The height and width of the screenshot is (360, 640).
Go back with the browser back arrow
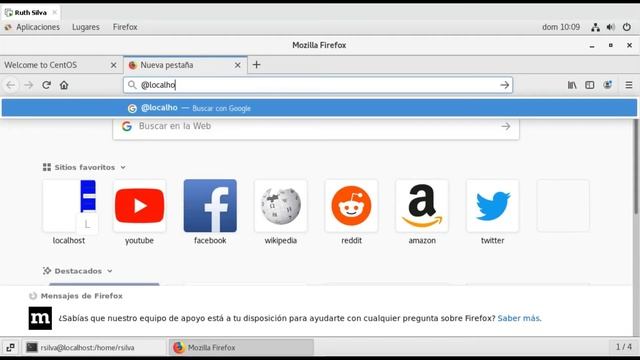pos(11,85)
